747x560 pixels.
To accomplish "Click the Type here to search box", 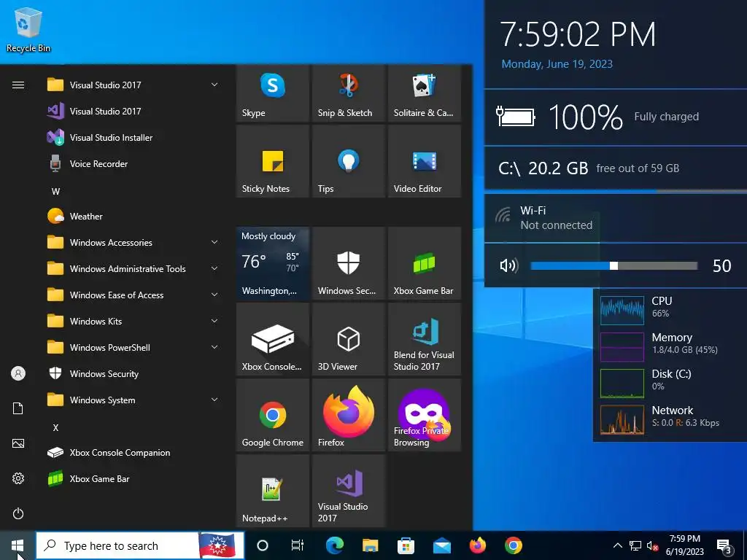I will click(140, 545).
